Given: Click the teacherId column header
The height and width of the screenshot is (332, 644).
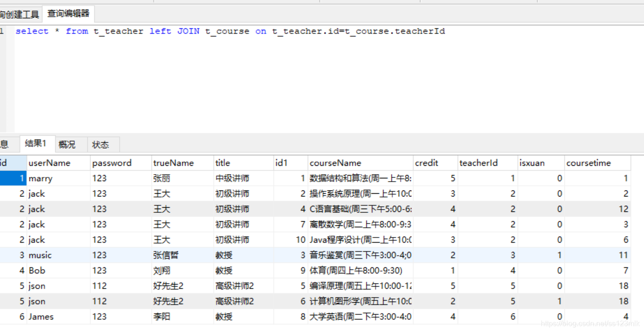Looking at the screenshot, I should [488, 163].
